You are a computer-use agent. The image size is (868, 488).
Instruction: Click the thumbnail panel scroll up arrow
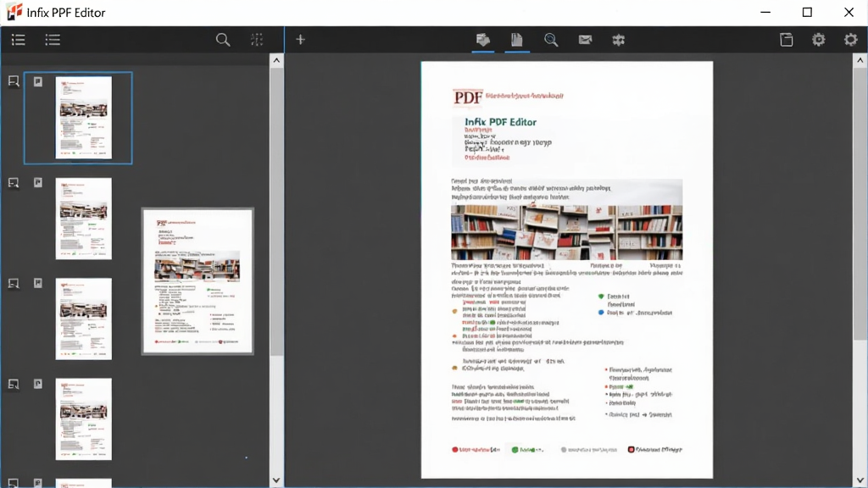pyautogui.click(x=277, y=60)
